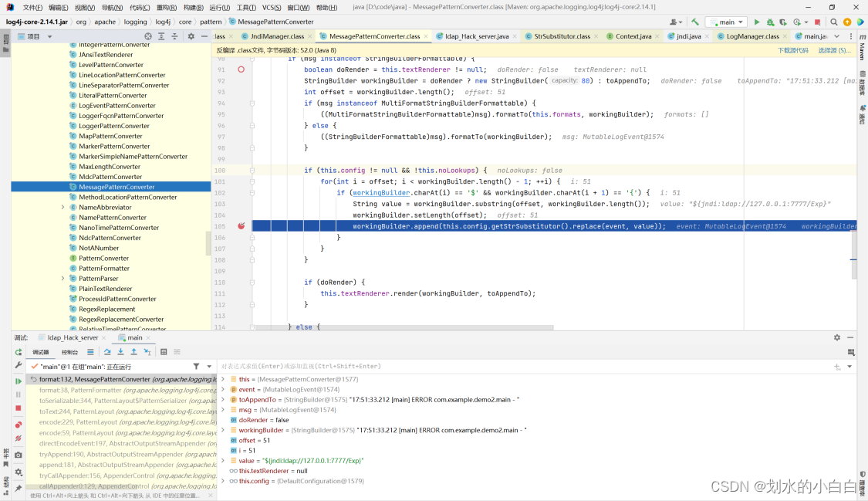
Task: Select the RegexReplacement class
Action: coord(106,309)
